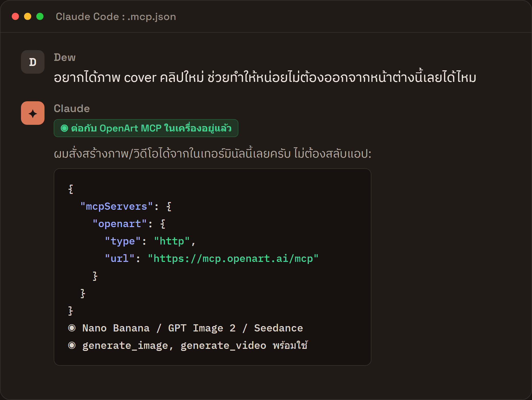Screen dimensions: 532x400
Task: Click the "Nano Banana / GPT Image 2 / Seedance" line
Action: click(193, 328)
